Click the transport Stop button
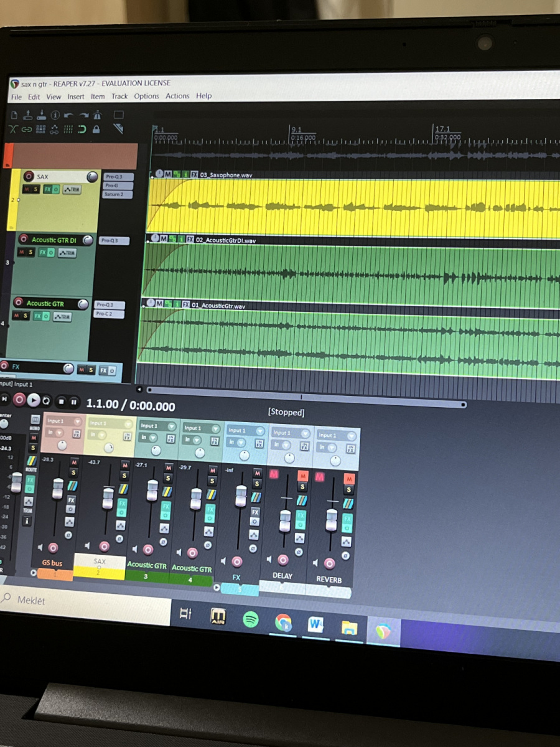 (x=61, y=402)
